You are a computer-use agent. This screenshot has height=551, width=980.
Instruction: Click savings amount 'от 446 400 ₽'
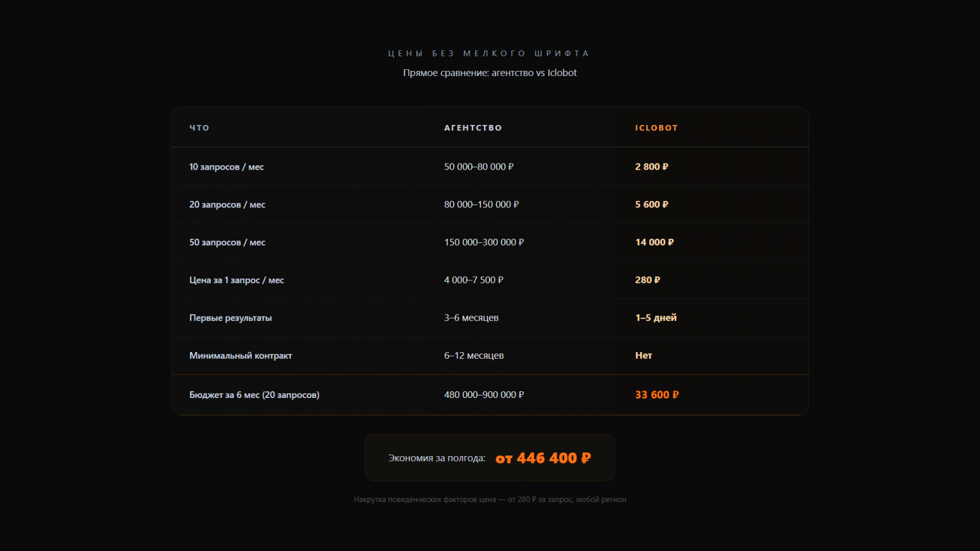click(543, 458)
